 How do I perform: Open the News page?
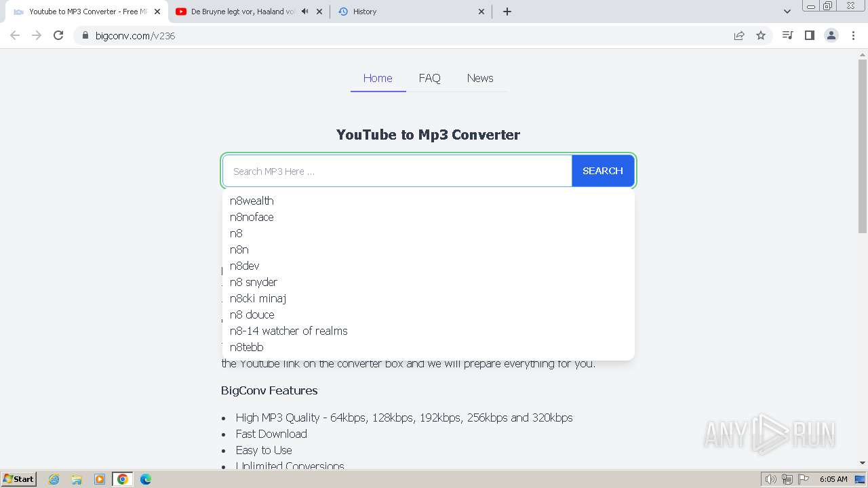(480, 78)
